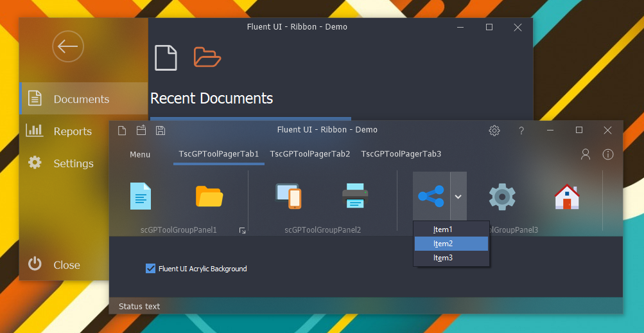Click the scGPToolGroupPanel2 group label
Image resolution: width=644 pixels, height=333 pixels.
[323, 230]
